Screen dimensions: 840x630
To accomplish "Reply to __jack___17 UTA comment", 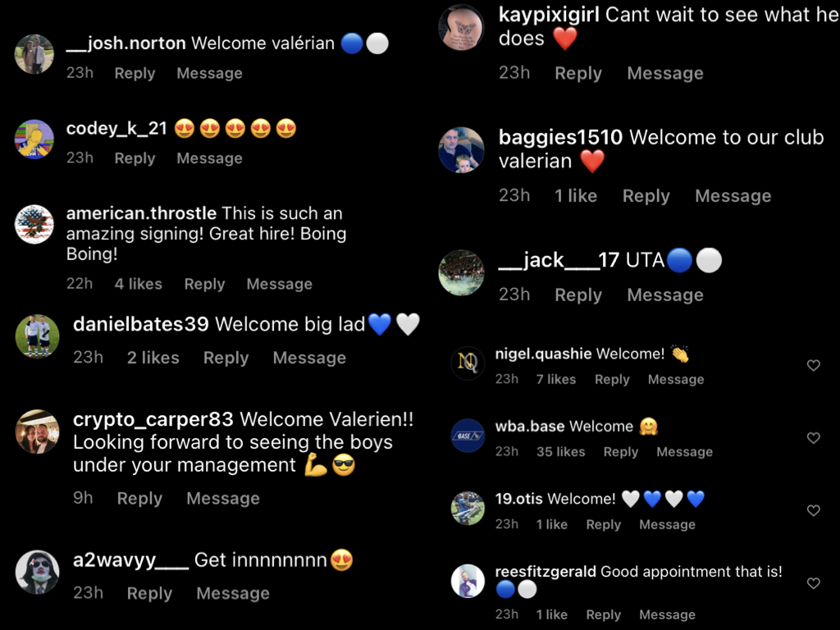I will (x=578, y=294).
